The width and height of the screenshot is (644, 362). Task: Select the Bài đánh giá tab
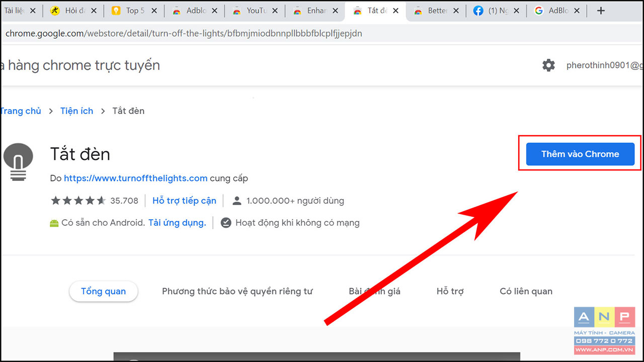375,291
